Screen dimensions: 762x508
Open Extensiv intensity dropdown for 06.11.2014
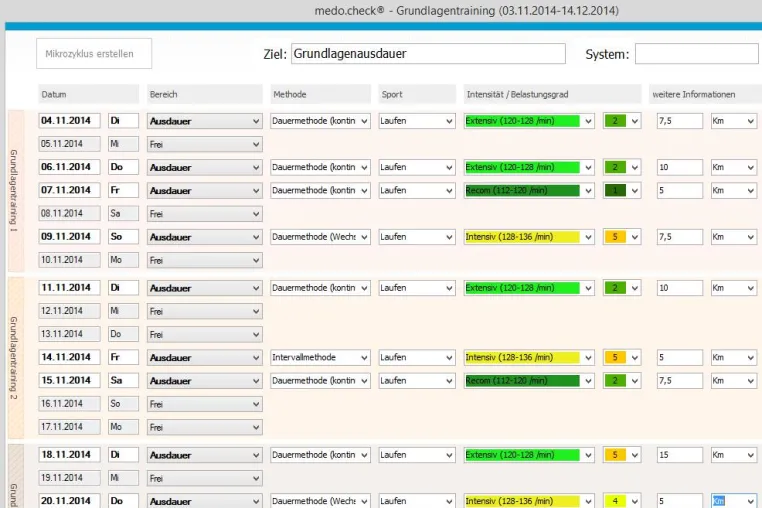(x=529, y=167)
